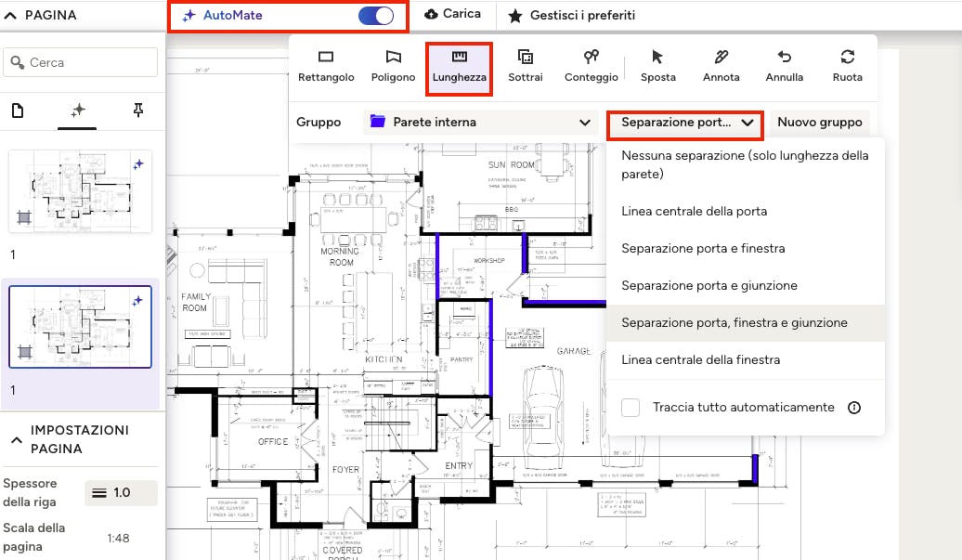Click the Carica upload cloud icon

point(431,14)
